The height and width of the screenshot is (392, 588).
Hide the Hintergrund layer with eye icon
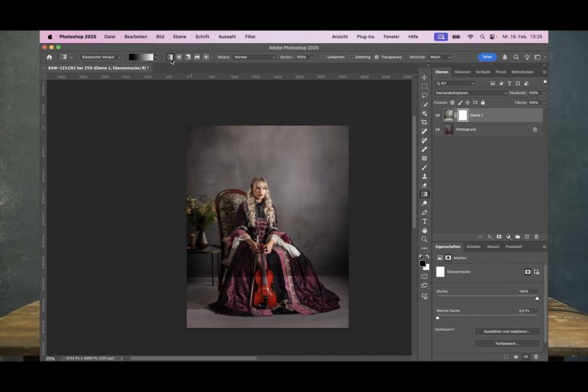(438, 130)
